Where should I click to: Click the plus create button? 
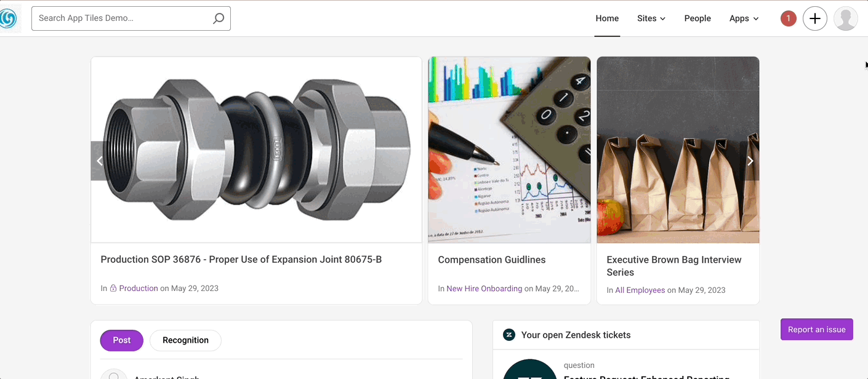pos(814,18)
